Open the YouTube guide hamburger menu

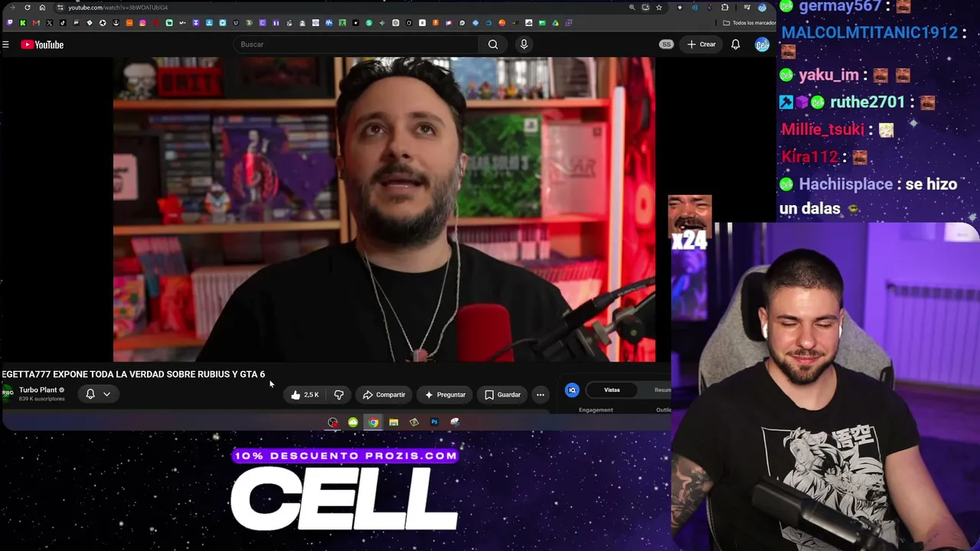(x=5, y=44)
